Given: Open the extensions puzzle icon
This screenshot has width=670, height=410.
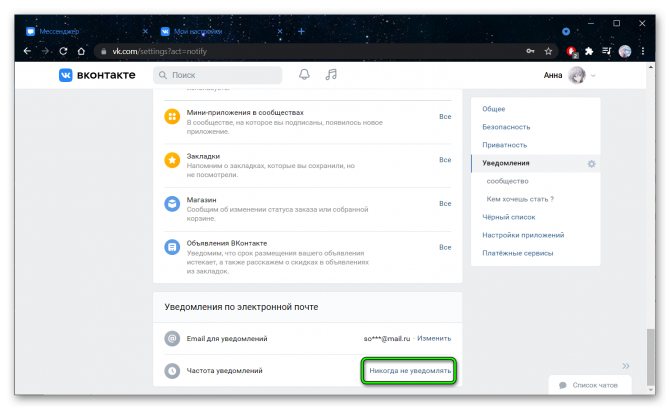Looking at the screenshot, I should pyautogui.click(x=589, y=51).
